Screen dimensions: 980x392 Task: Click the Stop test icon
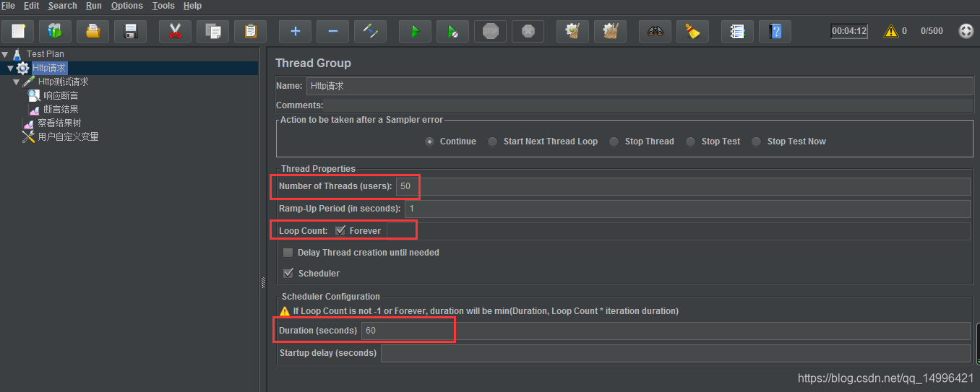tap(490, 31)
